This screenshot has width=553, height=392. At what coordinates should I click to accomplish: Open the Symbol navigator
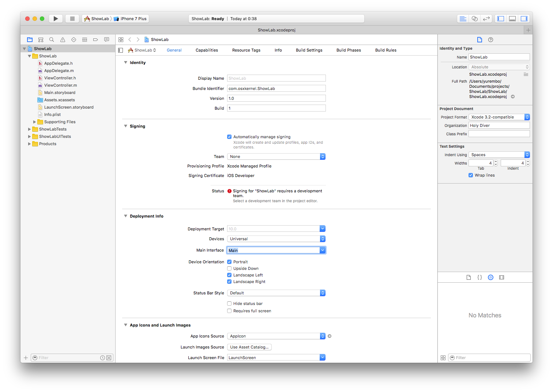click(41, 39)
